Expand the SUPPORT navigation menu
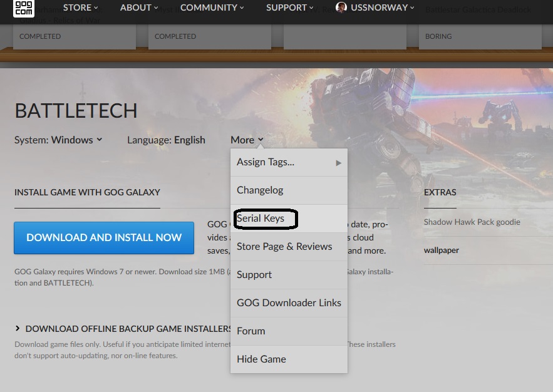Viewport: 553px width, 392px height. click(289, 8)
